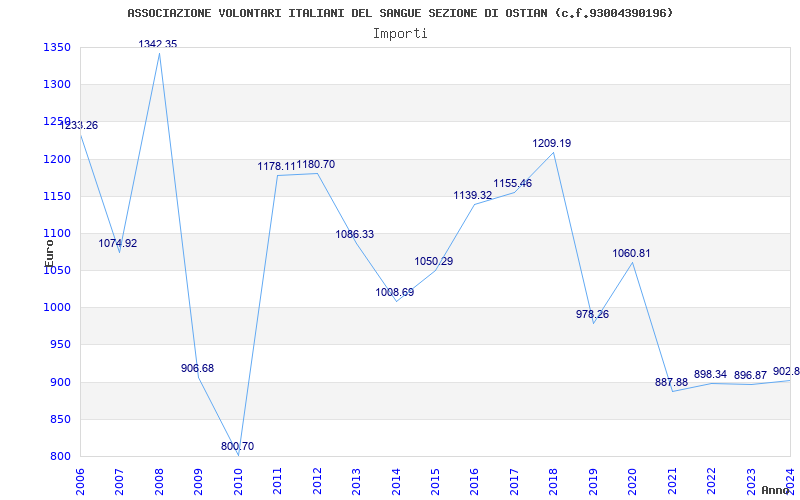Click the 2015 x-axis year label
This screenshot has height=500, width=800.
pyautogui.click(x=435, y=481)
